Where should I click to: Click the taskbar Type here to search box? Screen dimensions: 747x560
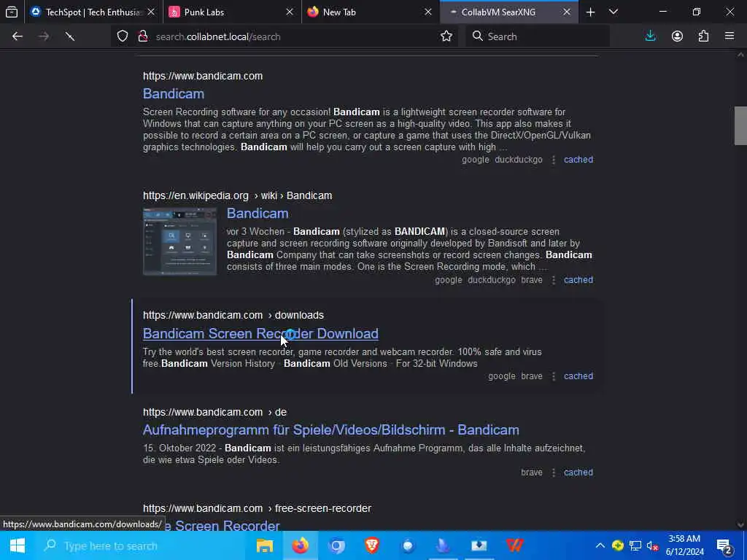(x=141, y=545)
